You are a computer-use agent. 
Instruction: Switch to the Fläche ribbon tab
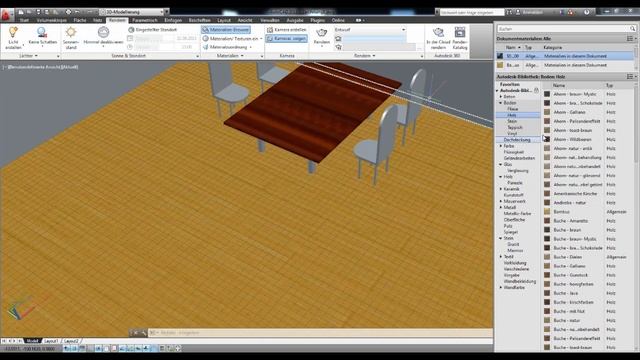point(80,20)
